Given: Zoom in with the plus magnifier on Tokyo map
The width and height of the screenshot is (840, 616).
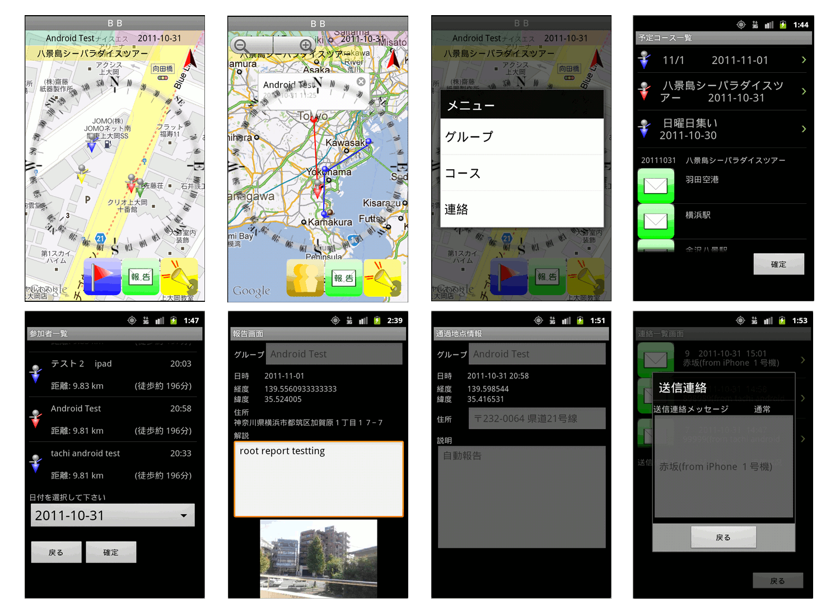Looking at the screenshot, I should coord(306,45).
